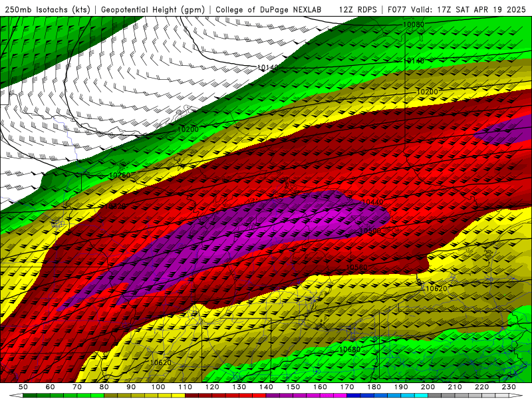The width and height of the screenshot is (532, 399).
Task: Click the 10260 height contour label
Action: click(120, 176)
